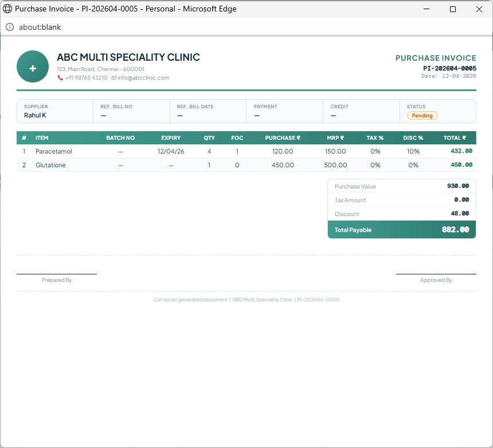Click the info@abcclinic.com email address
Viewport: 493px width, 448px height.
pyautogui.click(x=143, y=78)
